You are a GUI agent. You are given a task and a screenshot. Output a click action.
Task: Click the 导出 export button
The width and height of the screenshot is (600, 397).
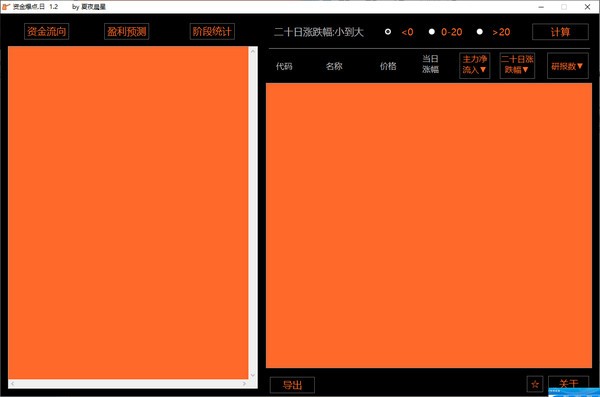point(292,385)
